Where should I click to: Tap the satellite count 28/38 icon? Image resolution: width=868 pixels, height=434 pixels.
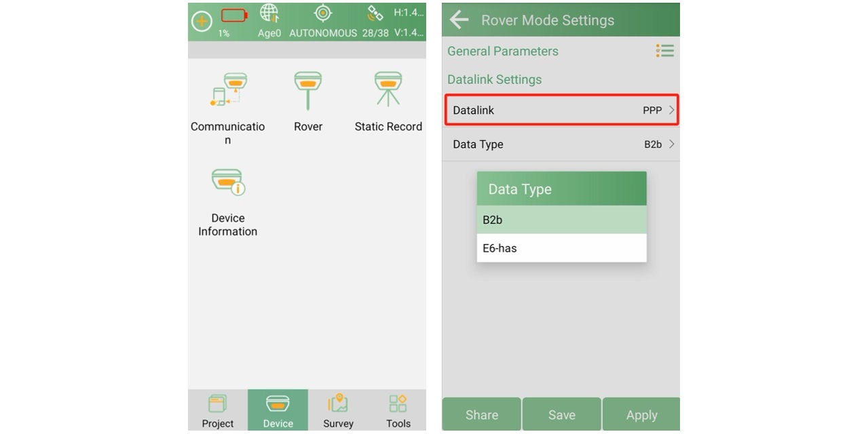(375, 14)
